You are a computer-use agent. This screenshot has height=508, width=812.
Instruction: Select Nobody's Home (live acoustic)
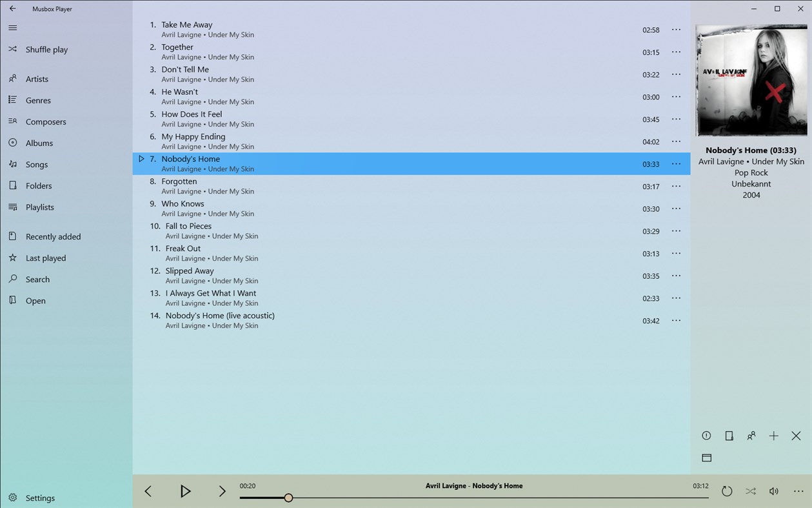pyautogui.click(x=219, y=316)
